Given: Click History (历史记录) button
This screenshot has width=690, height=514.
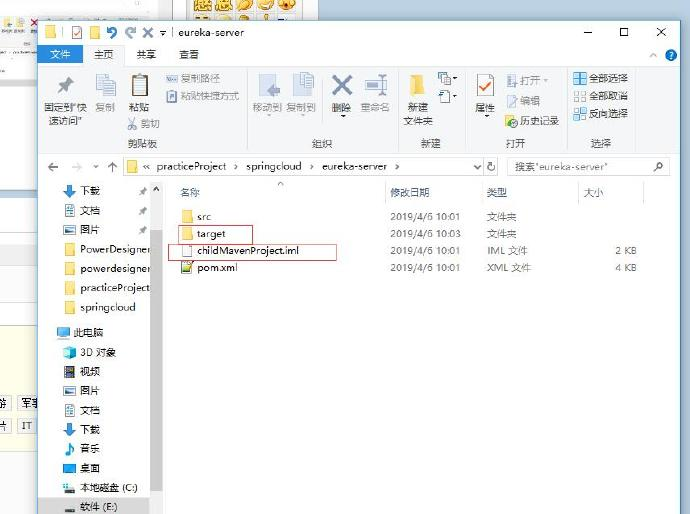Looking at the screenshot, I should click(x=532, y=121).
